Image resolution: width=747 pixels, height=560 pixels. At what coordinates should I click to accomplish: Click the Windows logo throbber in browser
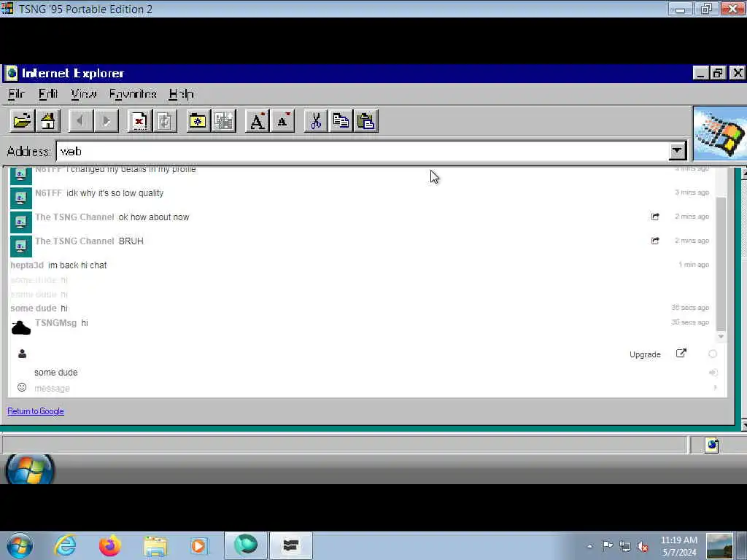tap(720, 133)
